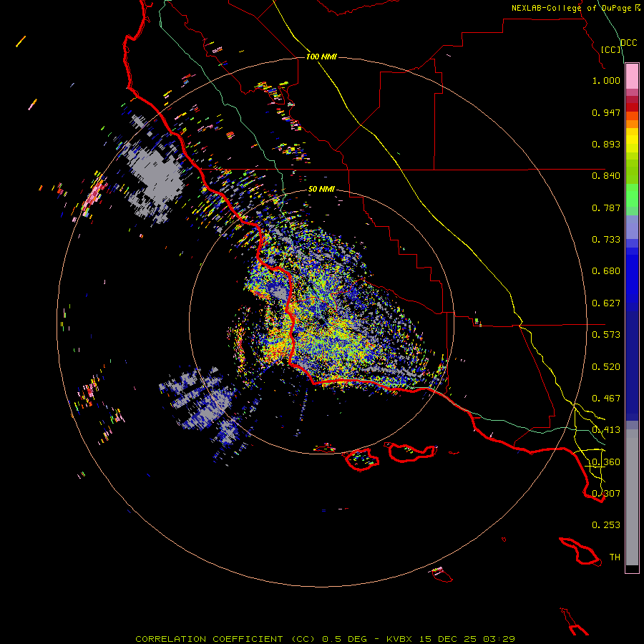Viewport: 644px width, 644px height.
Task: Click the [CC] label above the color scale
Action: (x=611, y=49)
